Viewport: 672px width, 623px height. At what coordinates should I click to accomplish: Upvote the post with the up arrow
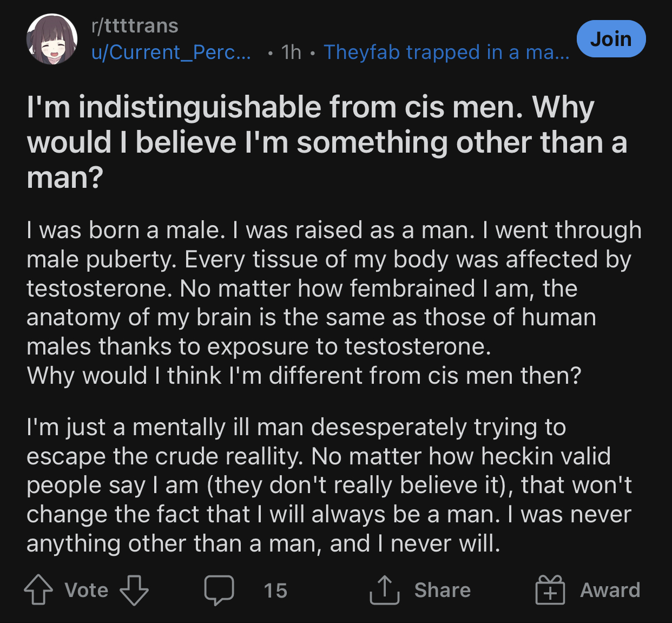[x=38, y=589]
